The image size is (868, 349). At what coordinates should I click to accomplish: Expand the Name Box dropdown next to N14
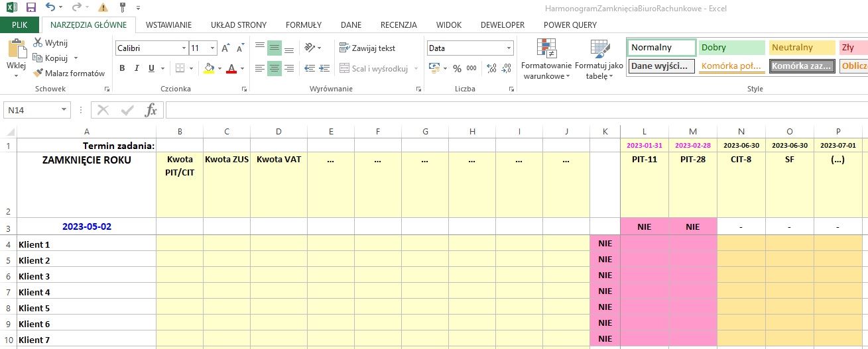pyautogui.click(x=64, y=110)
